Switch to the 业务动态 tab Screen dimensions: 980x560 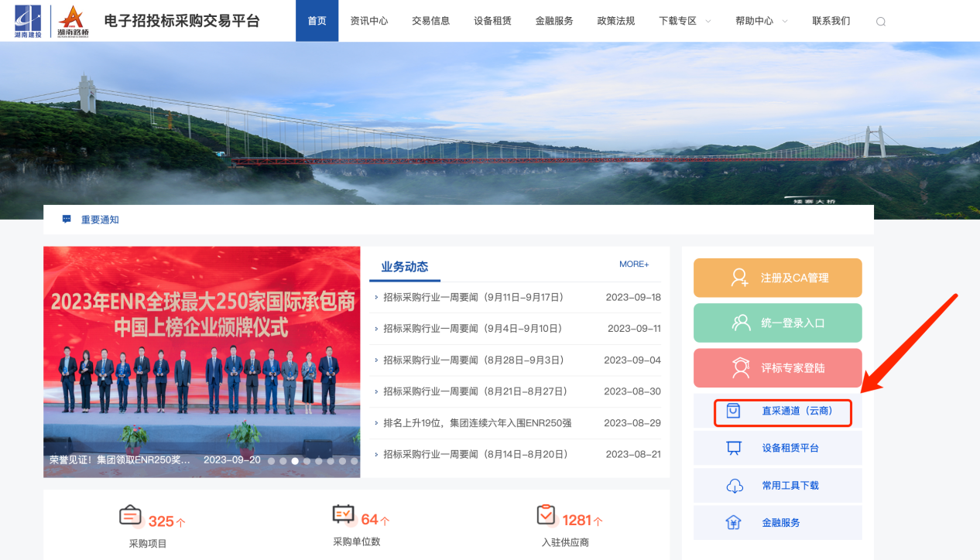click(405, 267)
